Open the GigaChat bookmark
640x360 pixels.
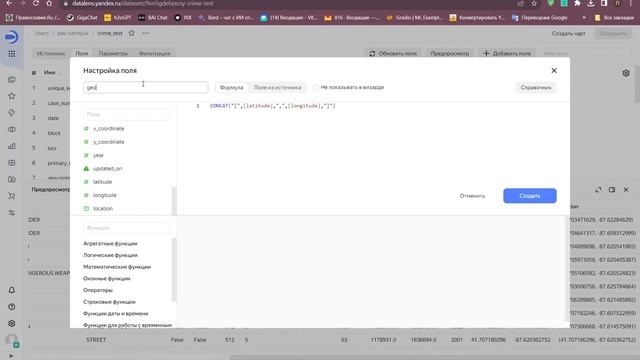coord(82,18)
